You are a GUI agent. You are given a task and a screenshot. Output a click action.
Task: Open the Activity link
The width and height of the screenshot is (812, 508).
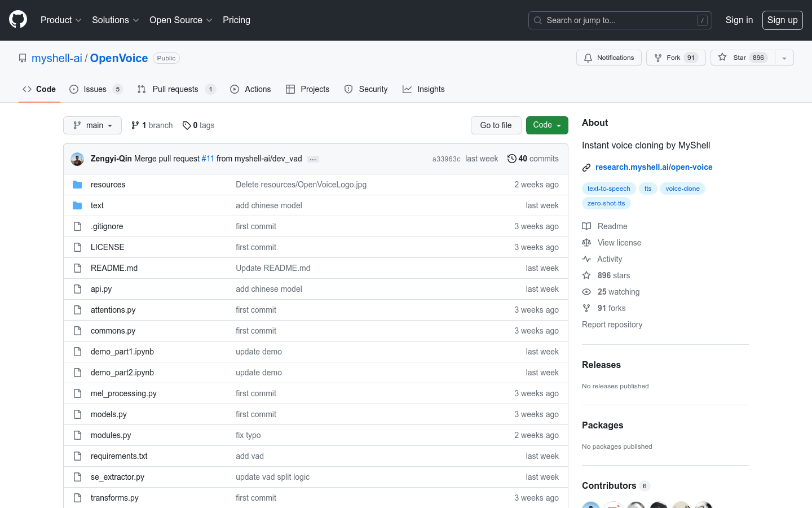pyautogui.click(x=602, y=259)
